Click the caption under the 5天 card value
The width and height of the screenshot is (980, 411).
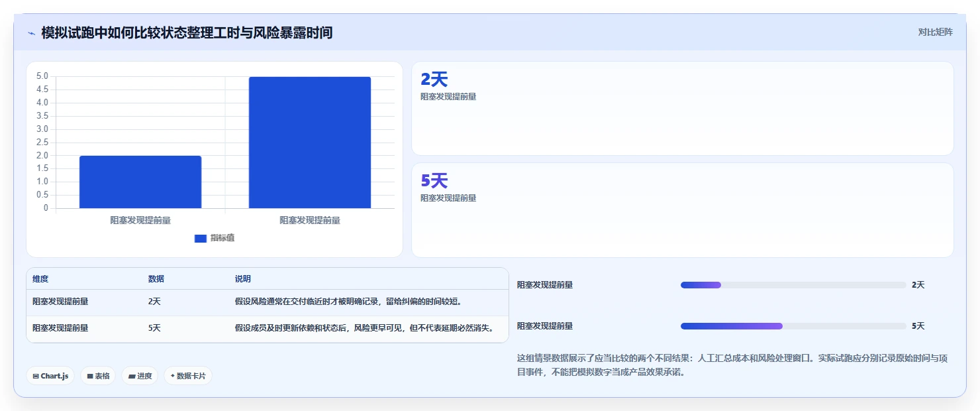coord(448,198)
